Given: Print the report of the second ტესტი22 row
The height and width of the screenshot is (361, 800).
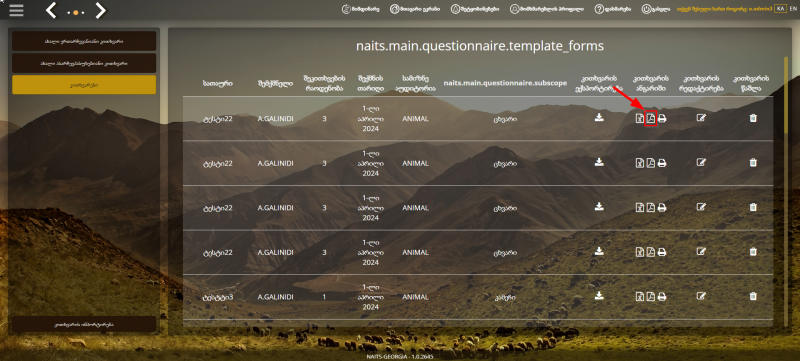Looking at the screenshot, I should coord(662,163).
